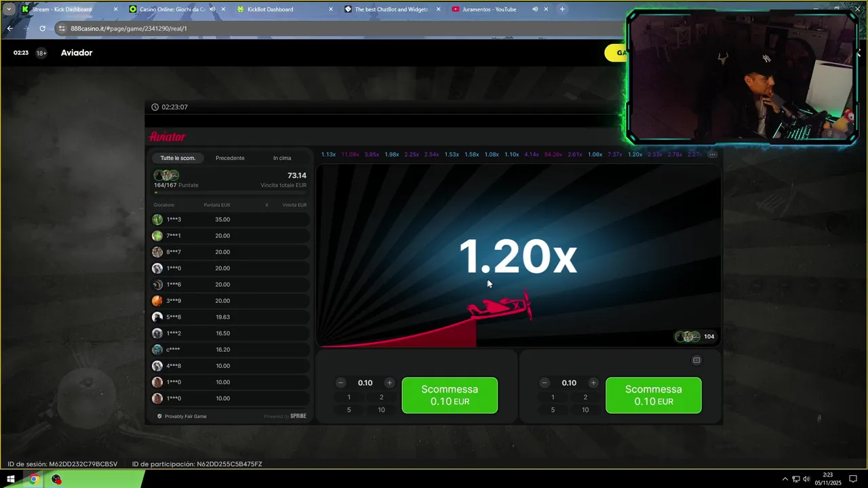Click bet value 19.63 in players list
868x488 pixels.
coord(222,317)
